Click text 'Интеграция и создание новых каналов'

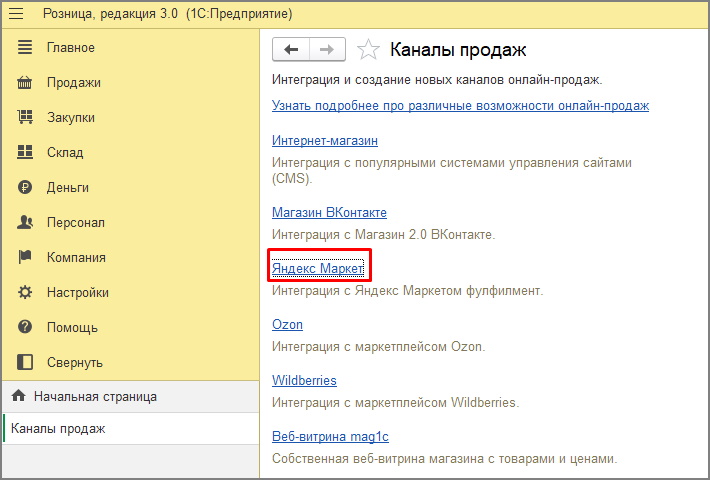click(x=388, y=80)
